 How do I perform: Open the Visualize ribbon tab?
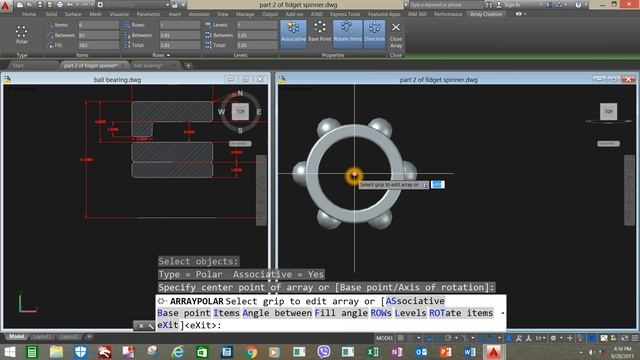pos(119,14)
